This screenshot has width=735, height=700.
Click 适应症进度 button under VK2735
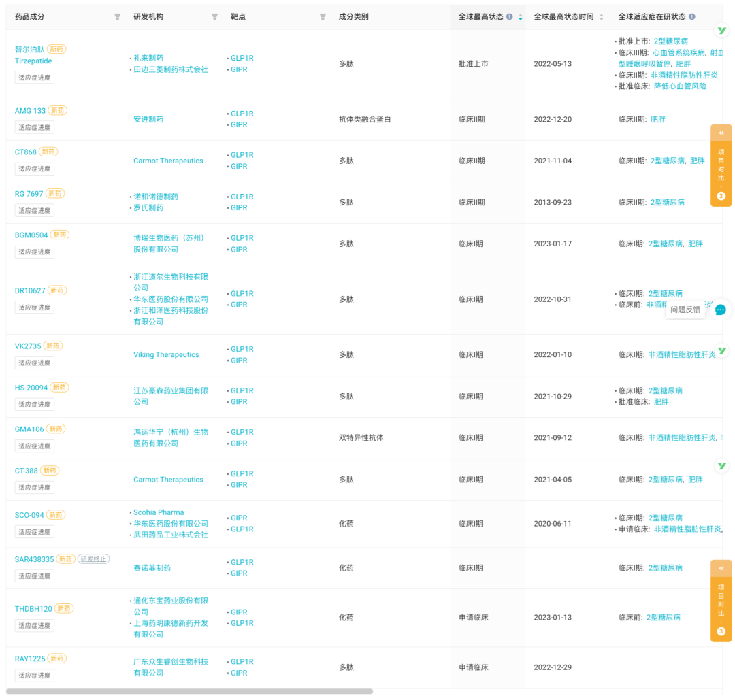(34, 363)
